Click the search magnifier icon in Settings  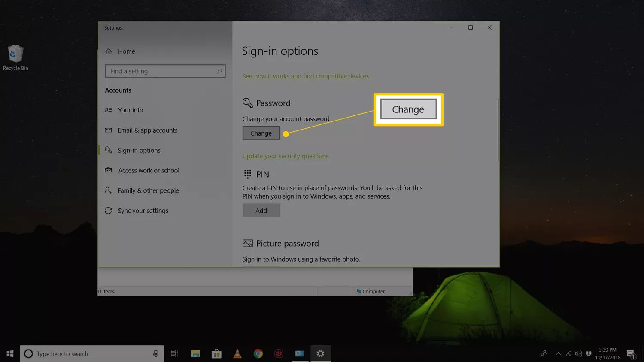pyautogui.click(x=219, y=71)
